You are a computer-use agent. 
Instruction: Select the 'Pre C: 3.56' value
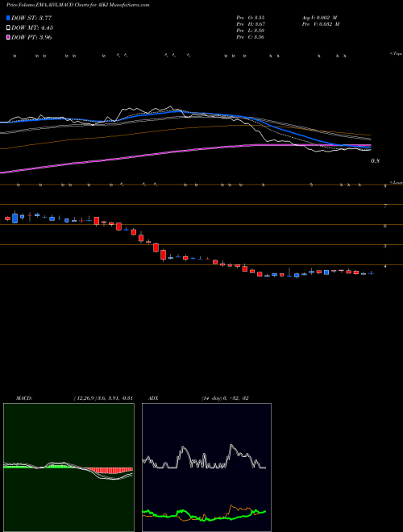point(251,37)
